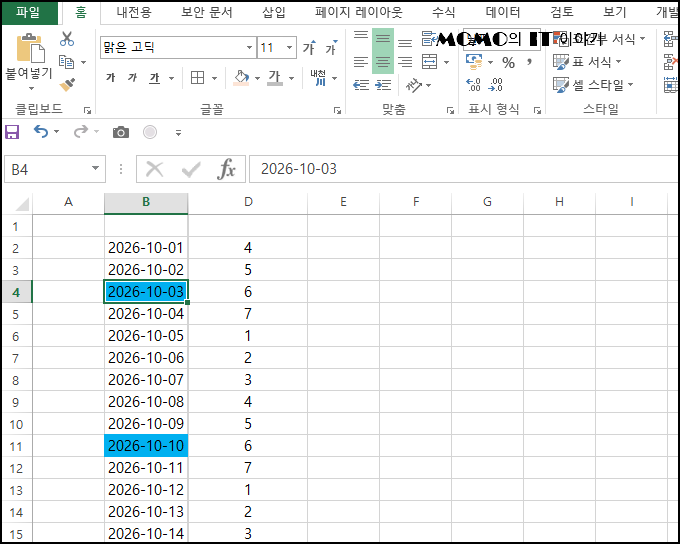680x544 pixels.
Task: Decrease decimal places
Action: pyautogui.click(x=495, y=85)
